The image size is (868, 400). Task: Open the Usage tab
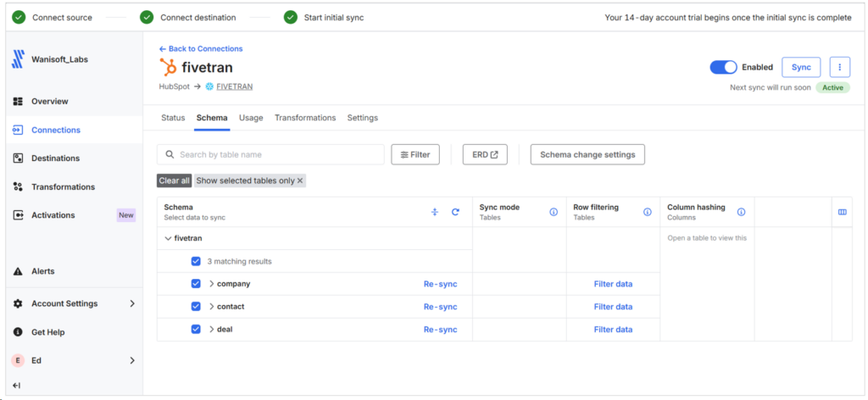[x=251, y=118]
